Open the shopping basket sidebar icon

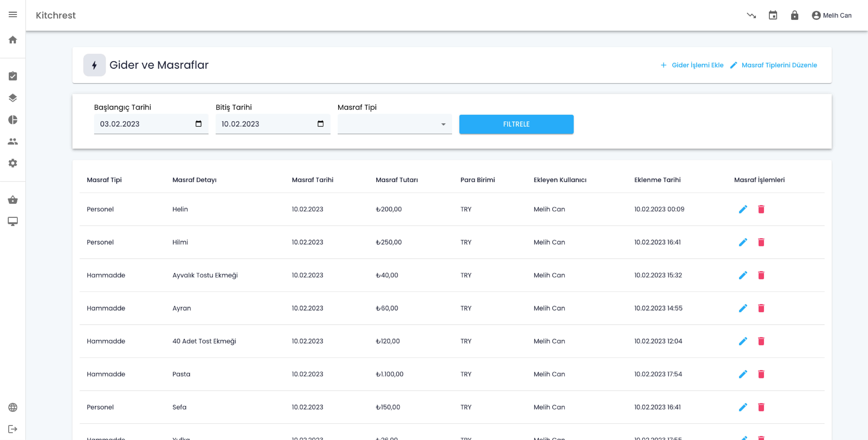[13, 200]
